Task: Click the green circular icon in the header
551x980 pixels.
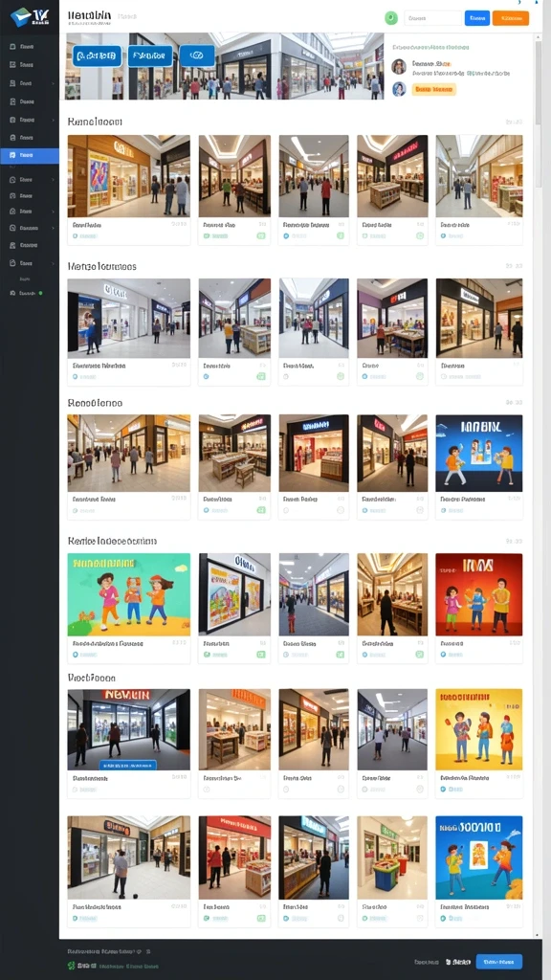Action: [391, 18]
